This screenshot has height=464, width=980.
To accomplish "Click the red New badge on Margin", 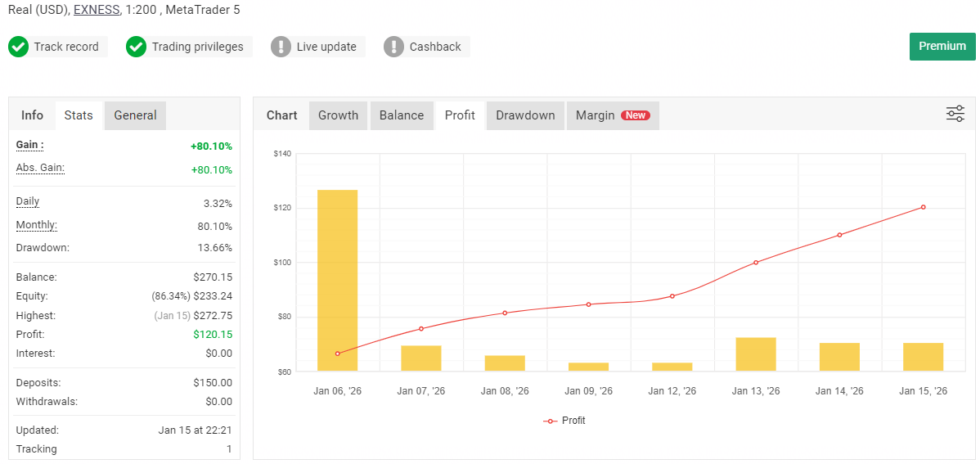I will click(636, 115).
